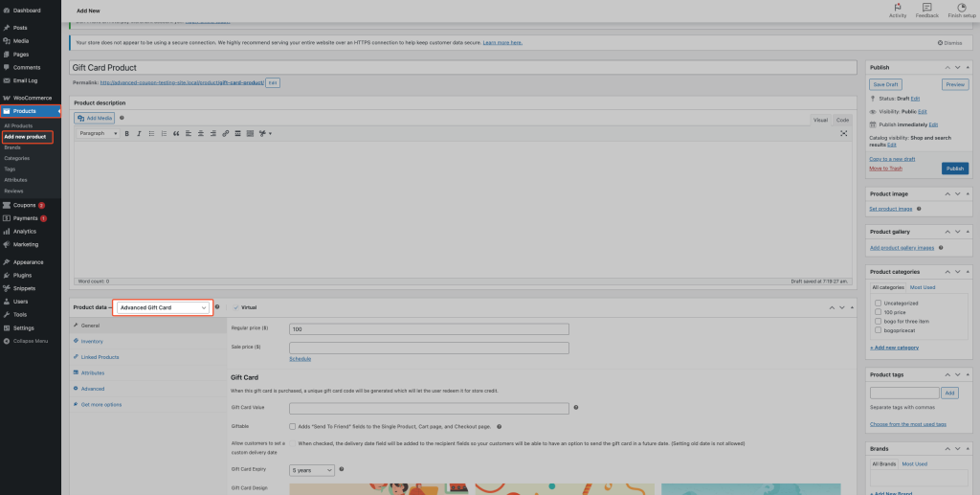Screen dimensions: 980x495
Task: Click the blue Publish button
Action: [954, 169]
